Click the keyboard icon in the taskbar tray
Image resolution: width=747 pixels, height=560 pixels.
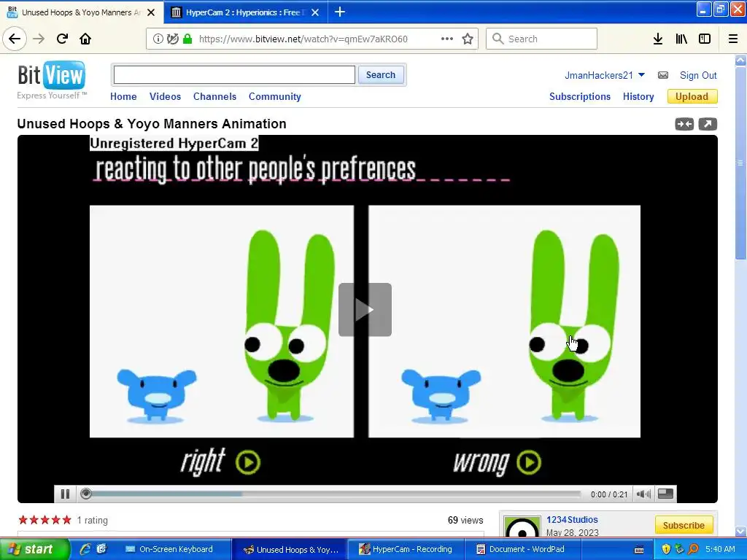pyautogui.click(x=639, y=550)
